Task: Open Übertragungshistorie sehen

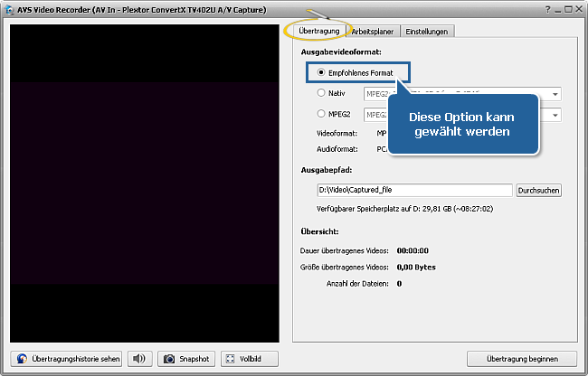Action: (66, 359)
